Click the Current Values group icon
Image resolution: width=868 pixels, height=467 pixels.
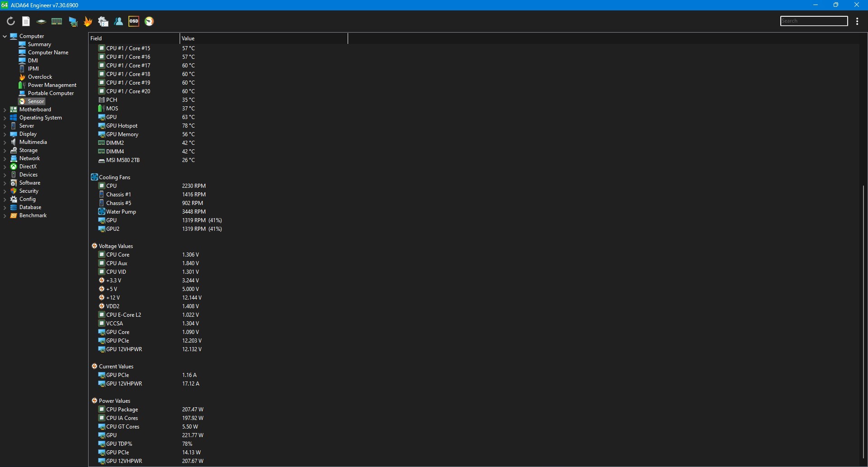tap(94, 367)
